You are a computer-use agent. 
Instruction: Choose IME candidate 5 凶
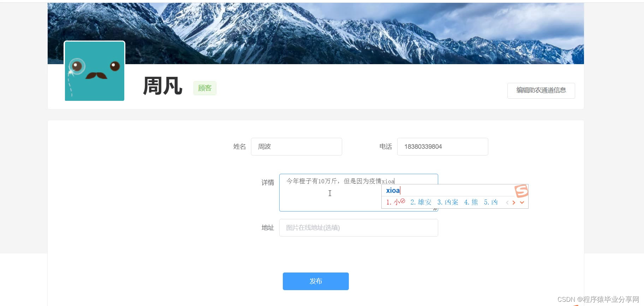coord(491,202)
